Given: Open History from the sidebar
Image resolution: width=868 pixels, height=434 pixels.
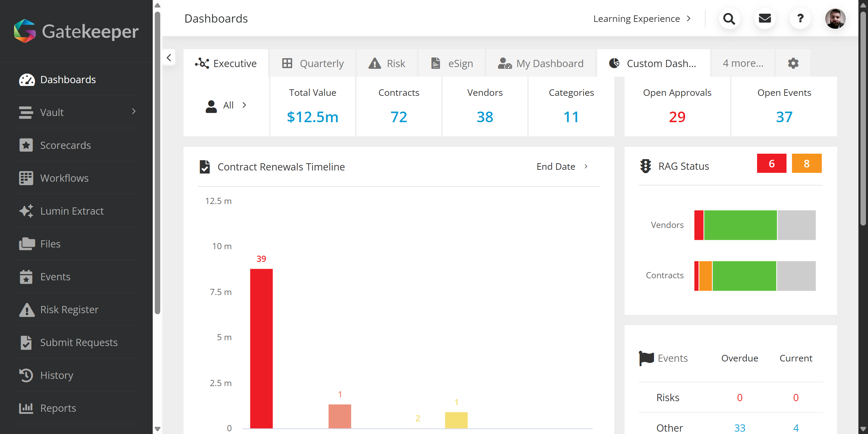Looking at the screenshot, I should 56,375.
